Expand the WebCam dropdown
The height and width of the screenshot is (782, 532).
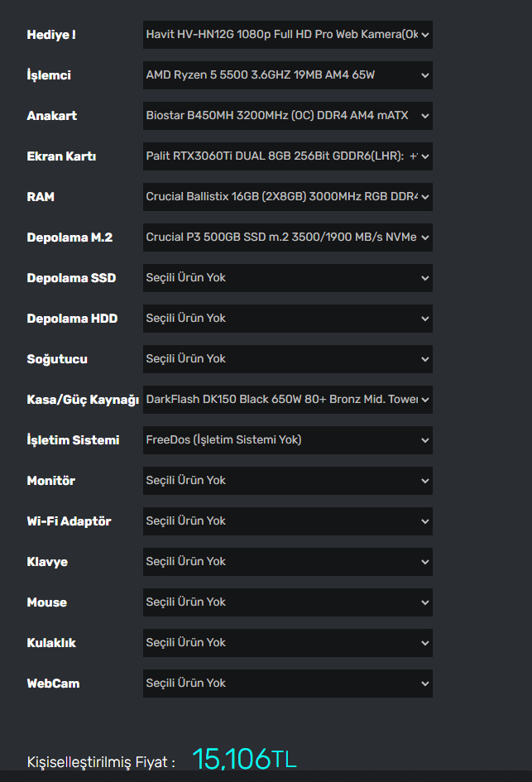[x=287, y=684]
